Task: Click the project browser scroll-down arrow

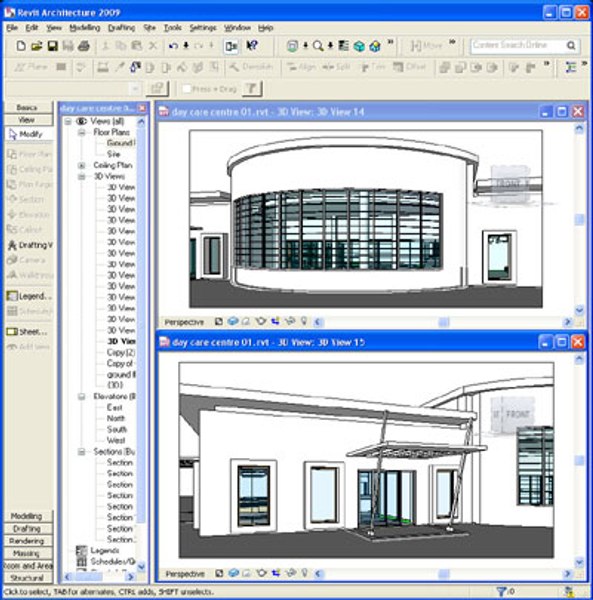Action: [x=141, y=566]
